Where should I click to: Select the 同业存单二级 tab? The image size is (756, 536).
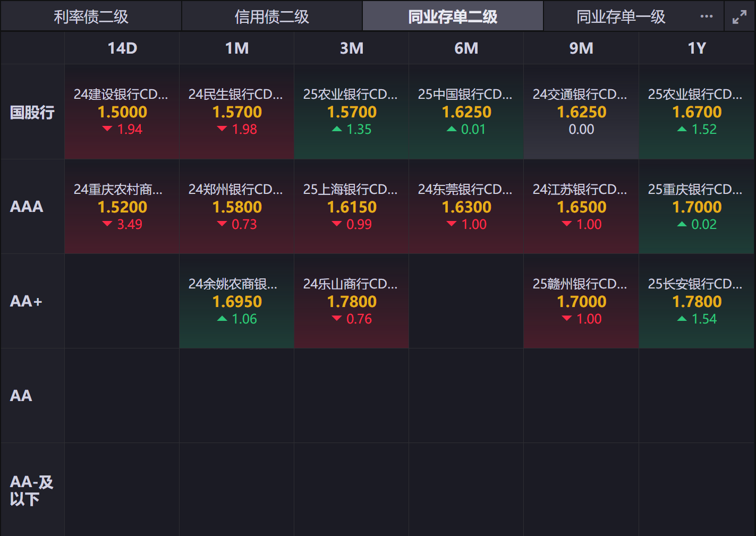[x=453, y=16]
